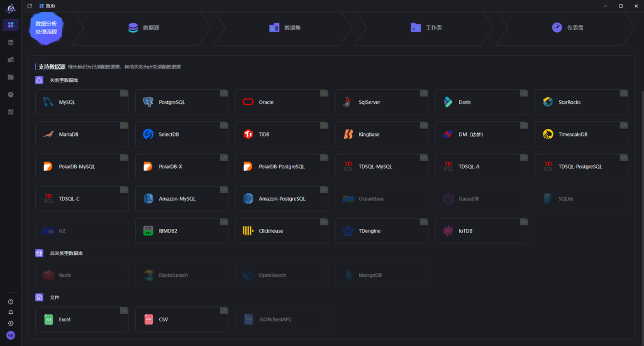Open the worksheet folder sidebar icon
This screenshot has width=644, height=346.
[x=11, y=77]
